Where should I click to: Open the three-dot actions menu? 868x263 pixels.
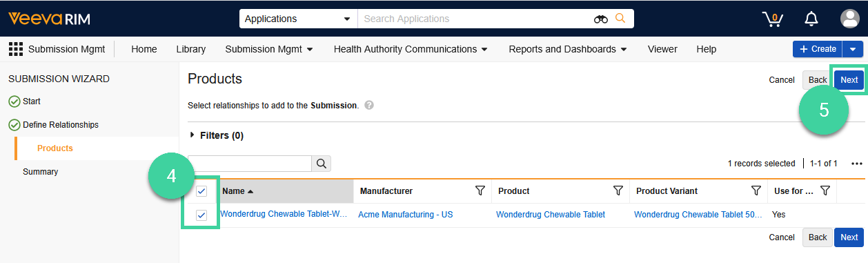click(857, 164)
